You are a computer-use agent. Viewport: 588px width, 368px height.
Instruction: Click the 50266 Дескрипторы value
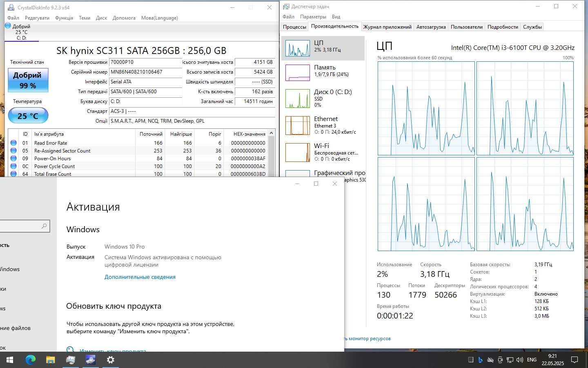coord(445,295)
